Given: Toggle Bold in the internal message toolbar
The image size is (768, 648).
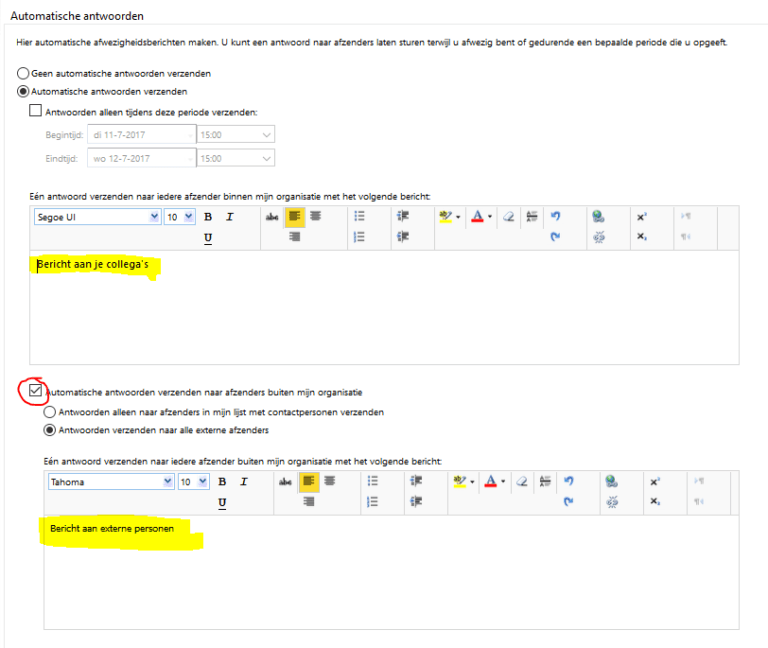Looking at the screenshot, I should point(208,217).
